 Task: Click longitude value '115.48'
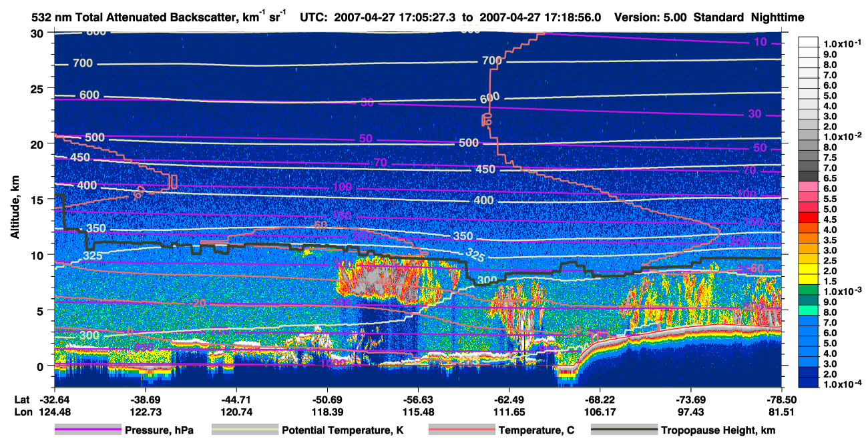click(418, 412)
